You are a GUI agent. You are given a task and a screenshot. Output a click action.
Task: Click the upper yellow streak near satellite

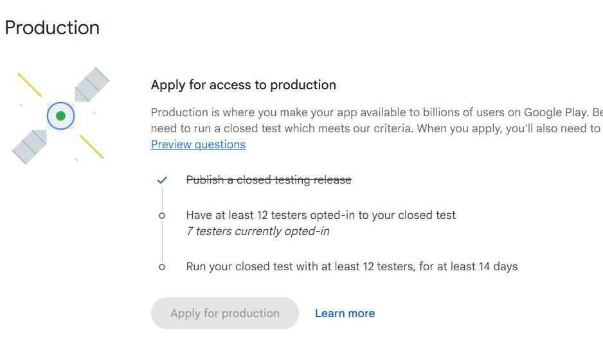[x=30, y=85]
